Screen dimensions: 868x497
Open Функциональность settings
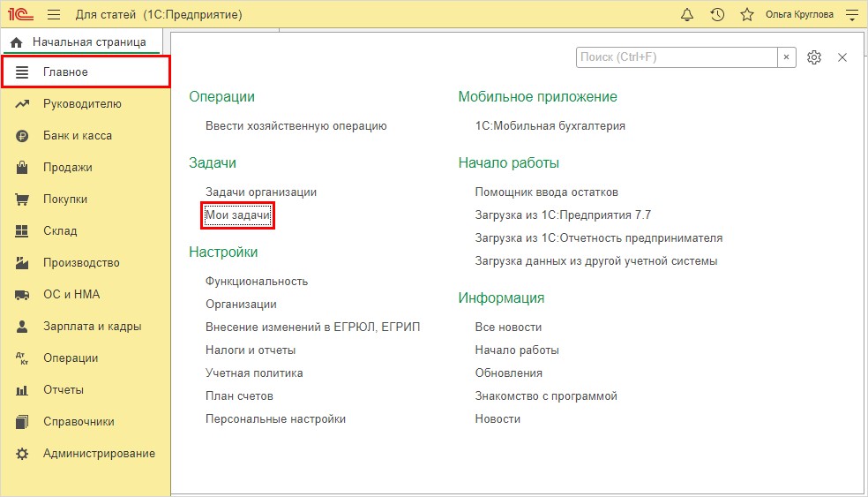[x=257, y=282]
